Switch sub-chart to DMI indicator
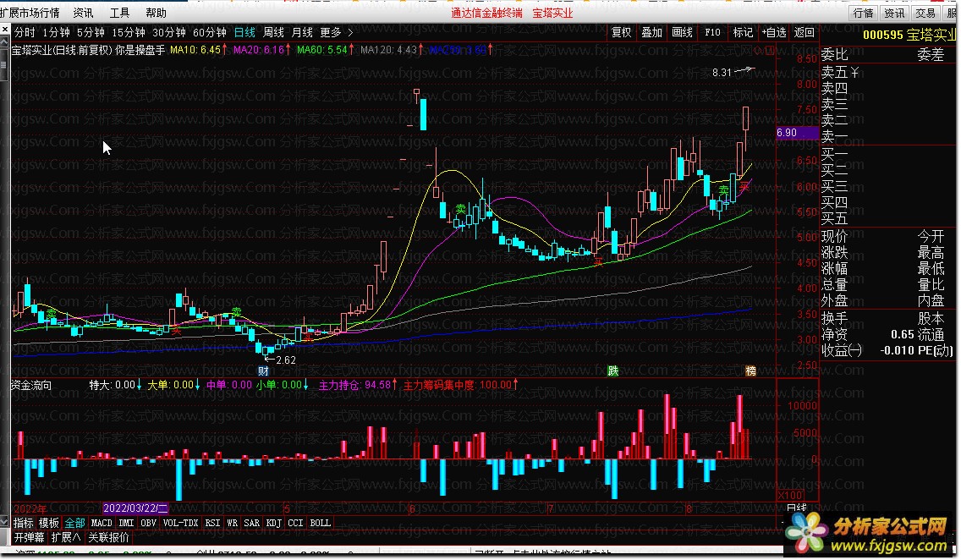 pyautogui.click(x=126, y=523)
